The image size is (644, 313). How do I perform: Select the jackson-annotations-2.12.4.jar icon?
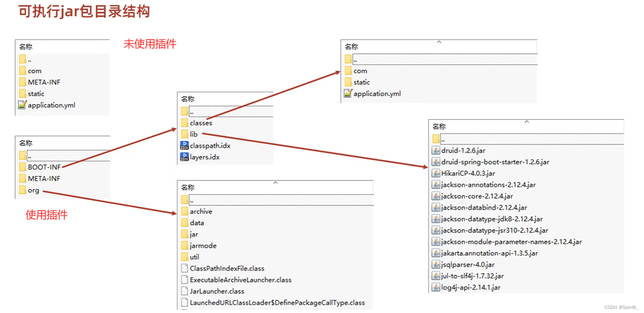[x=436, y=184]
